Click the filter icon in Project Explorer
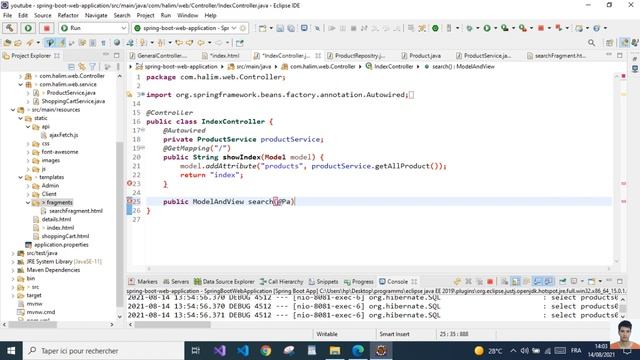 93,67
